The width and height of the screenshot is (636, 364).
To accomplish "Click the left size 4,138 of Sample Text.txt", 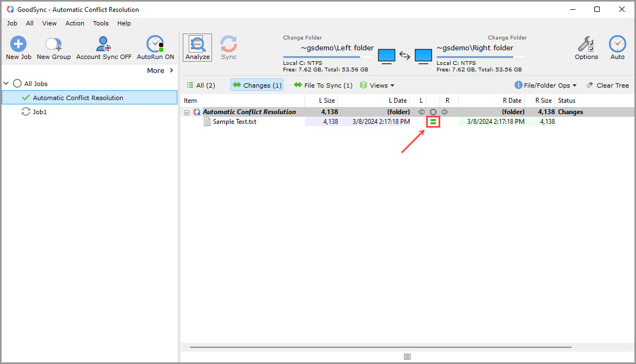I will 330,122.
